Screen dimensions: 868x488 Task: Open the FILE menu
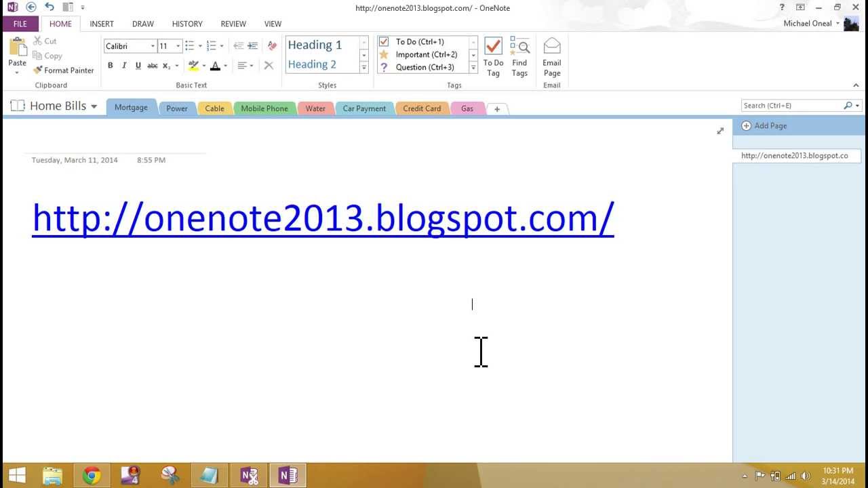pyautogui.click(x=20, y=24)
